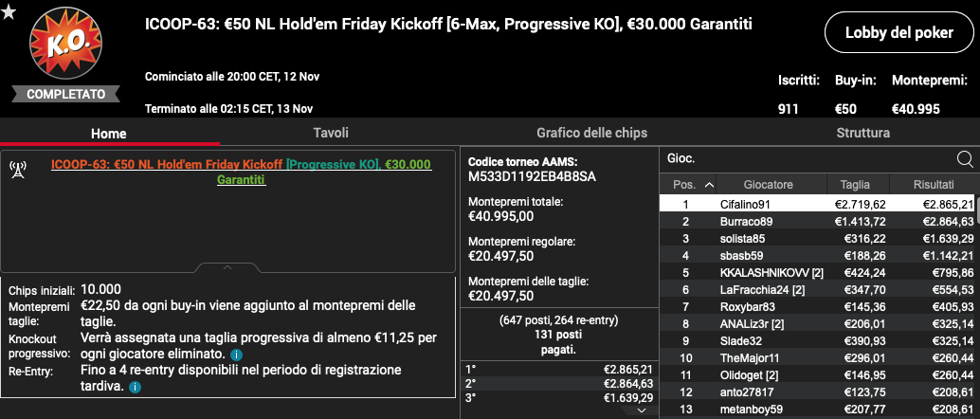Image resolution: width=980 pixels, height=419 pixels.
Task: Sort by Pos. column arrow
Action: point(709,185)
